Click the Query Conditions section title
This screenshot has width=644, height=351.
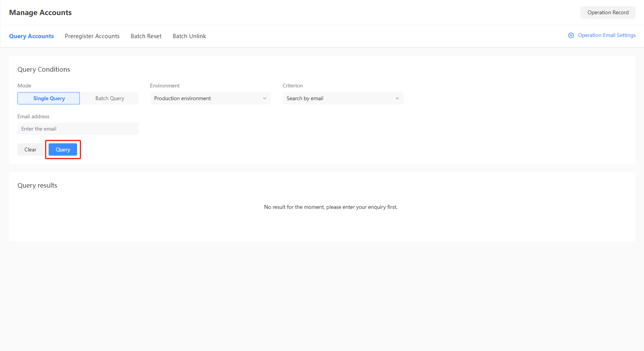(x=44, y=69)
